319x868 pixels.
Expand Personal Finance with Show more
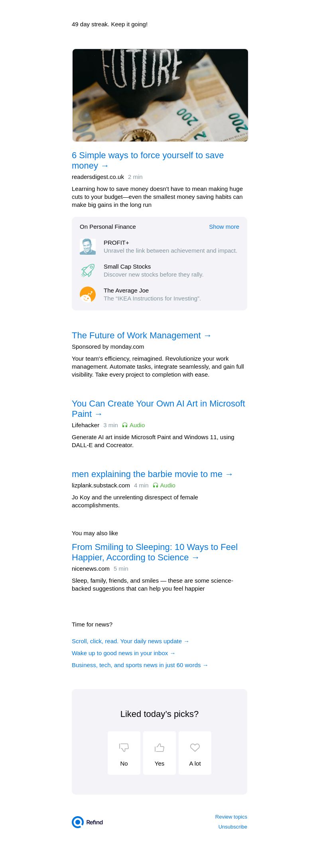pos(224,227)
